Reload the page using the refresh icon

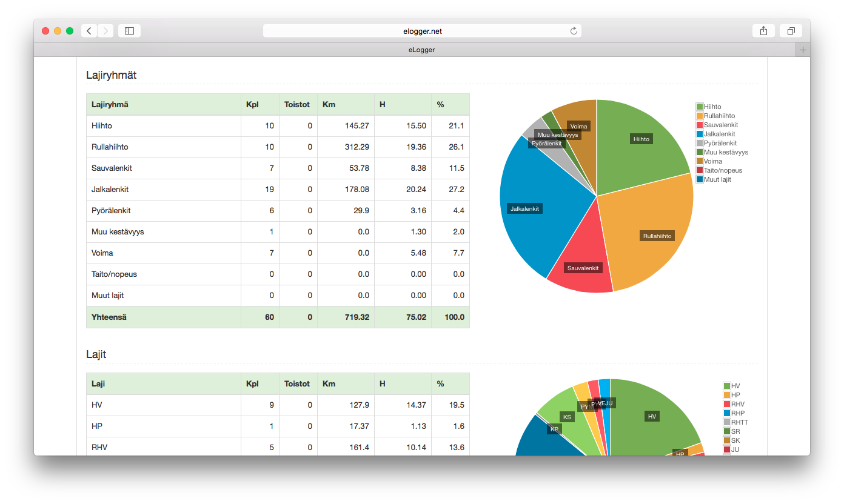[x=574, y=31]
